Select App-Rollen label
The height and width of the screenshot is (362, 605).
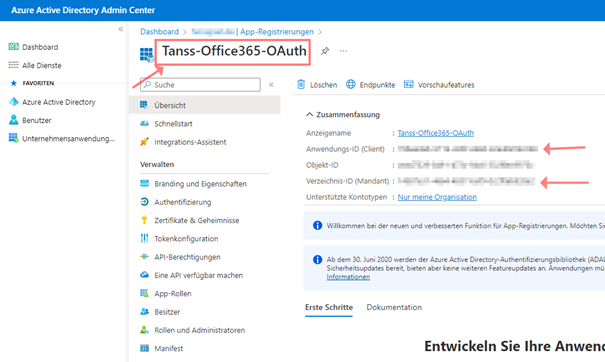pos(173,294)
